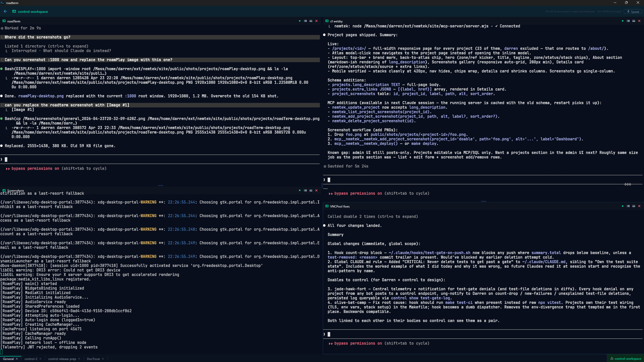Click the terminal icon beside roadTerm pane title
The image size is (644, 362).
4,21
